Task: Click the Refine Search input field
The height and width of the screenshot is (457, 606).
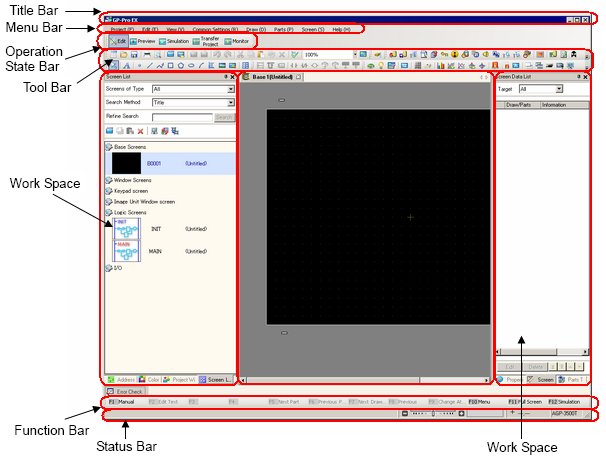Action: (x=181, y=117)
